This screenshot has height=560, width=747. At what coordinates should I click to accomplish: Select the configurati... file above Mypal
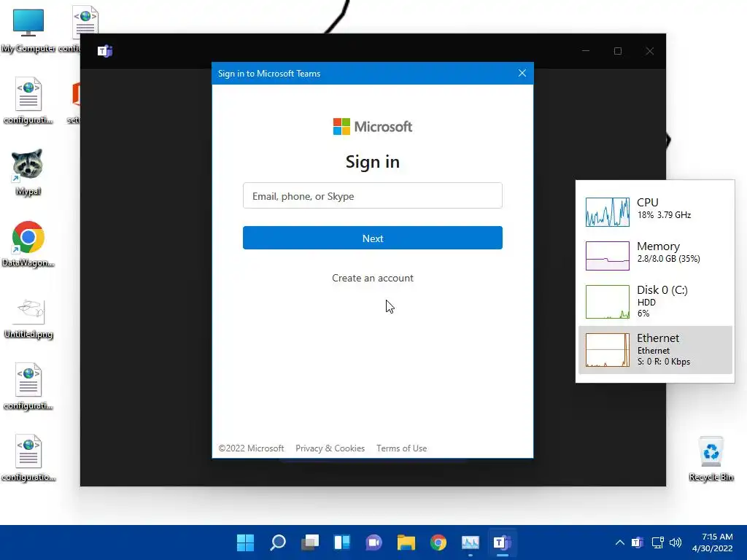28,101
